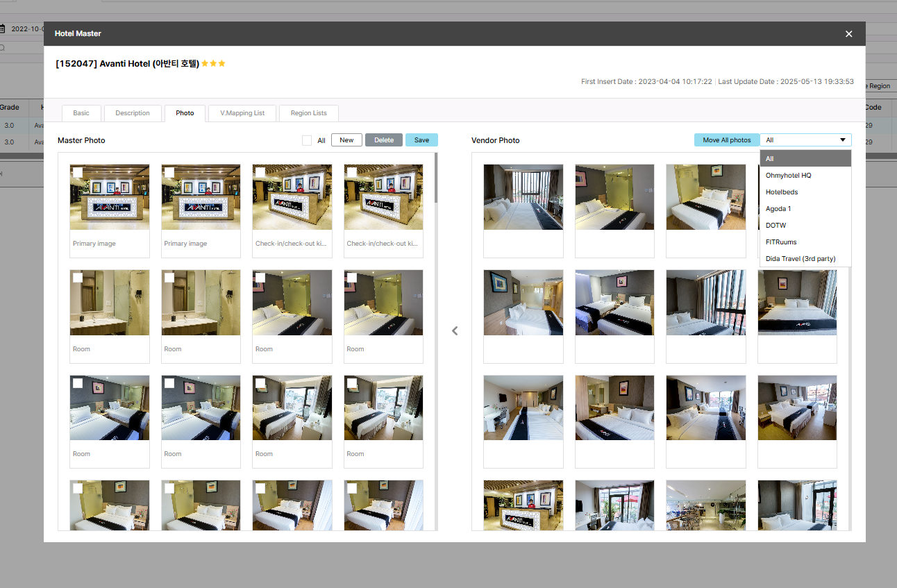Click the "Vendor Photo" heading

click(x=496, y=140)
